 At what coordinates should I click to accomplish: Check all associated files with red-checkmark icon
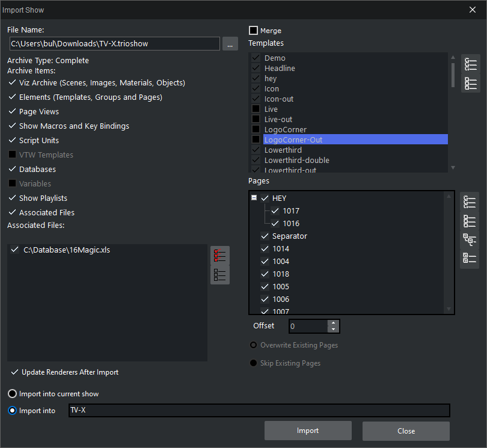tap(220, 256)
